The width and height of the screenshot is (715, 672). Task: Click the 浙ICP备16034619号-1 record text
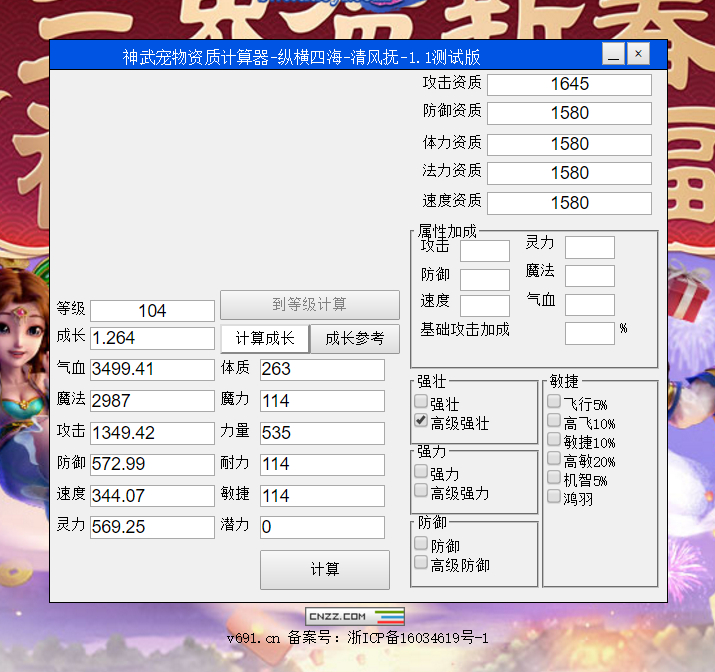point(418,638)
